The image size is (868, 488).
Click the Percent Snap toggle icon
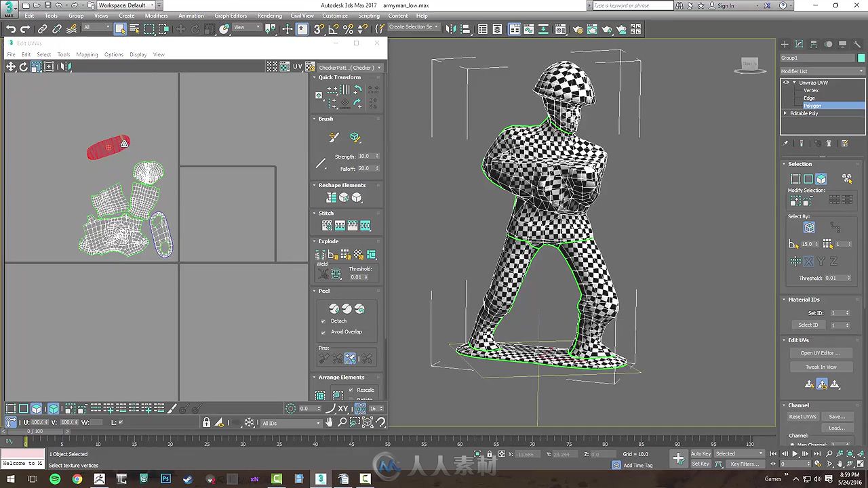tap(348, 29)
